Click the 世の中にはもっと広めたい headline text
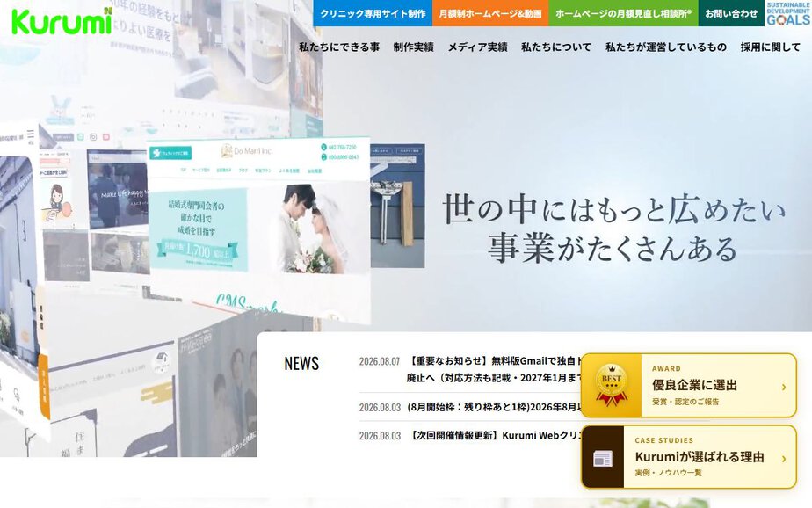Screen dimensions: 812x508 614,209
